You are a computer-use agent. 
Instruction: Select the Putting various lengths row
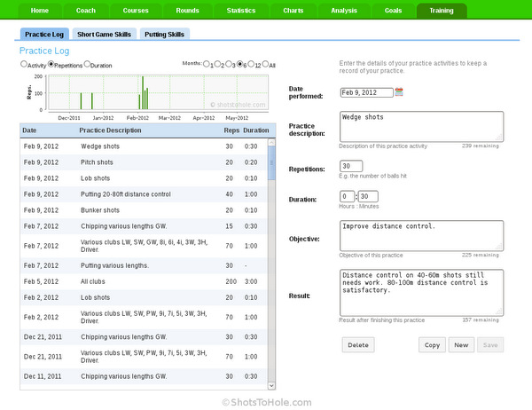(x=144, y=265)
